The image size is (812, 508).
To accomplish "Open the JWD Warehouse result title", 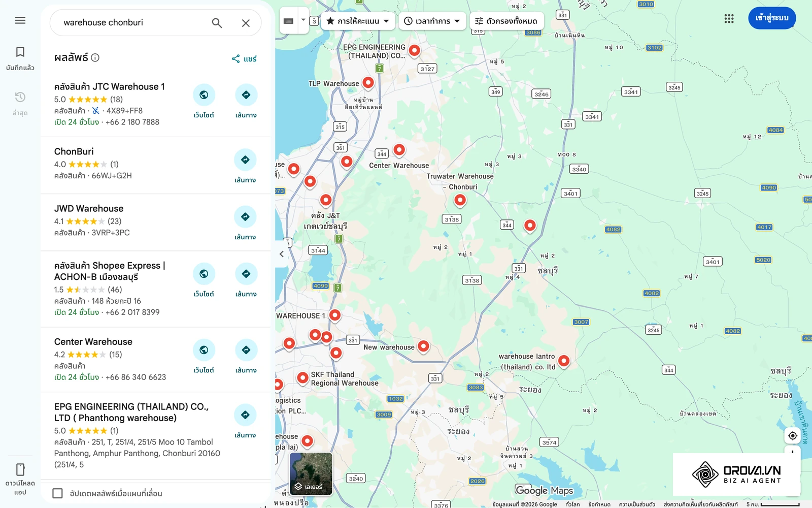I will coord(89,209).
